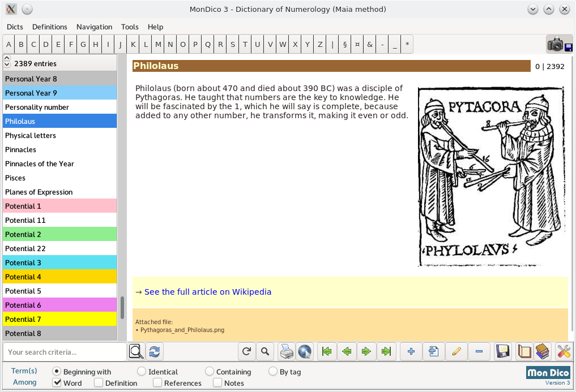Click the printer icon

tap(287, 352)
